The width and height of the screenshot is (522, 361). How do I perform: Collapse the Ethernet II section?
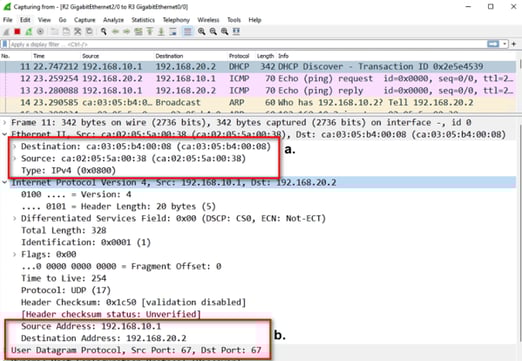click(5, 135)
